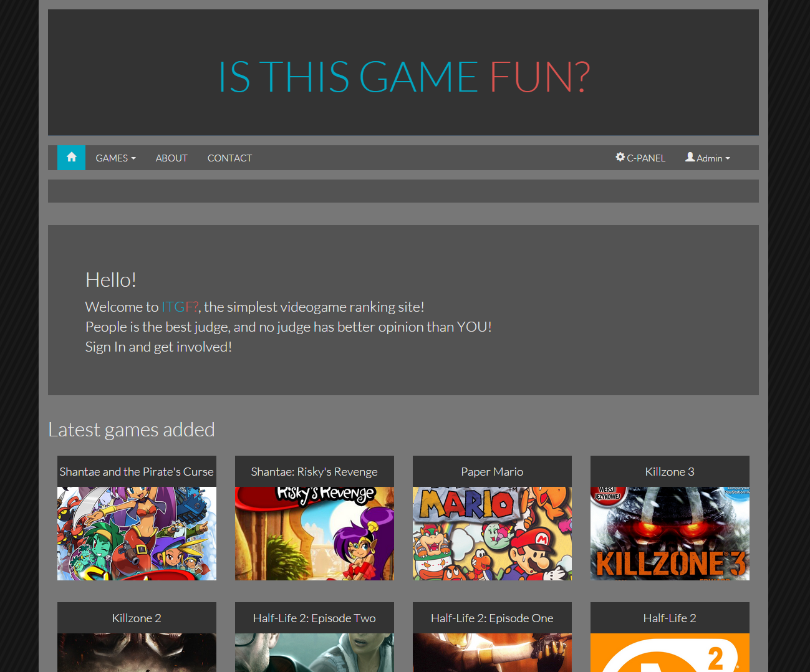Image resolution: width=810 pixels, height=672 pixels.
Task: Click the Risky's Revenge cover art
Action: coord(314,534)
